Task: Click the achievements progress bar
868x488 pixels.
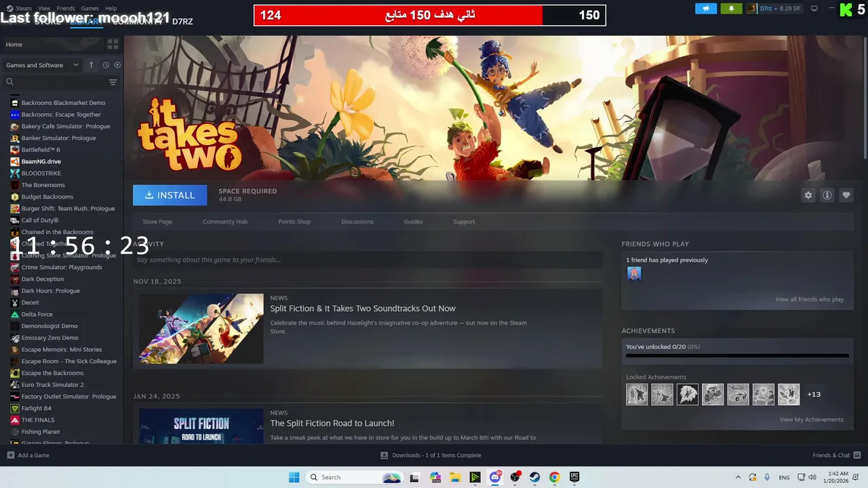Action: [x=737, y=355]
